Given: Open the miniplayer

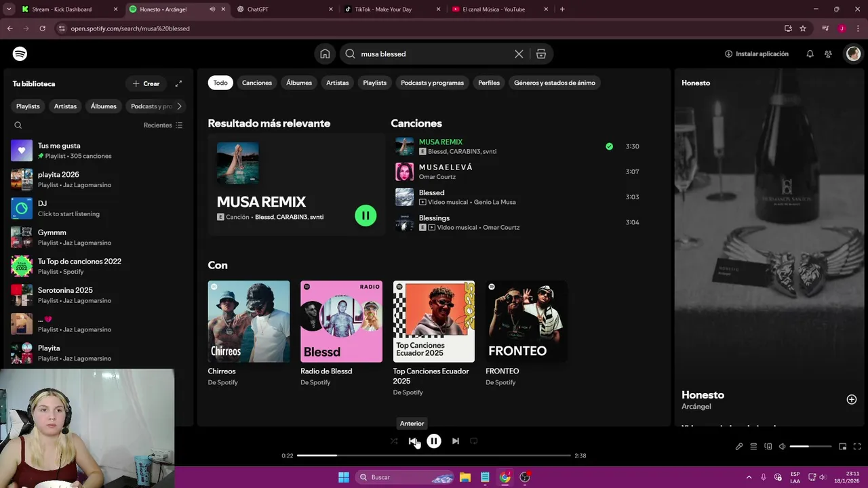Looking at the screenshot, I should pos(843,447).
